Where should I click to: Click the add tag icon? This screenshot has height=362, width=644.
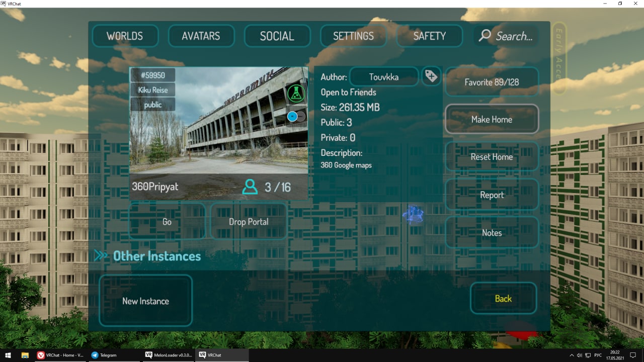tap(431, 76)
